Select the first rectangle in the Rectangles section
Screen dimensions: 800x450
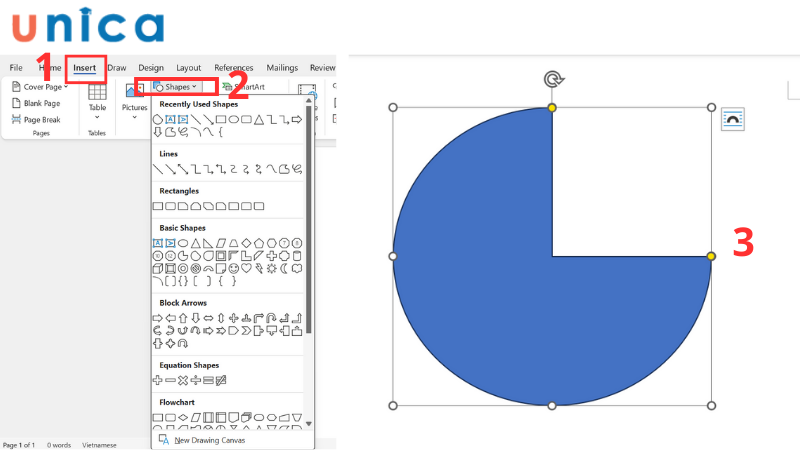click(x=157, y=206)
